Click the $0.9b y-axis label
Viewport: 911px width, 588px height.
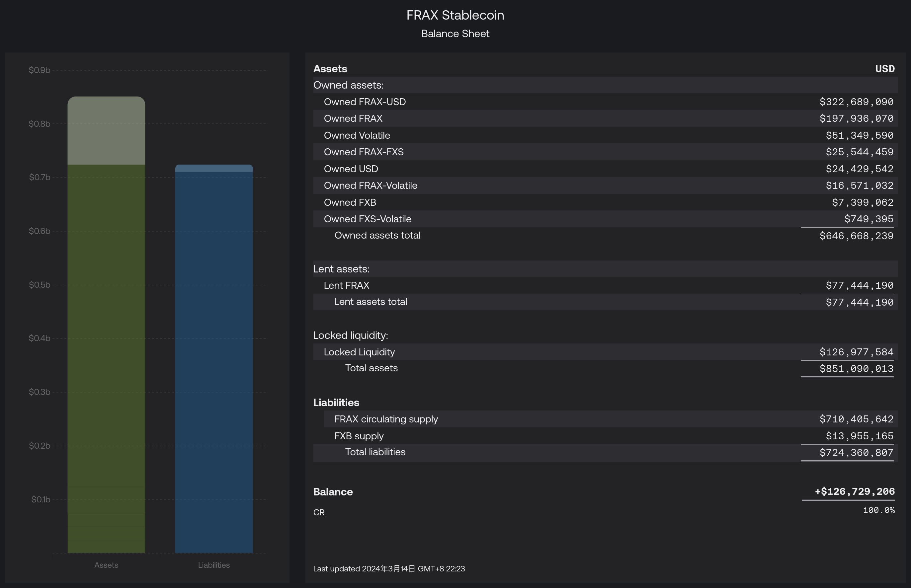click(40, 70)
